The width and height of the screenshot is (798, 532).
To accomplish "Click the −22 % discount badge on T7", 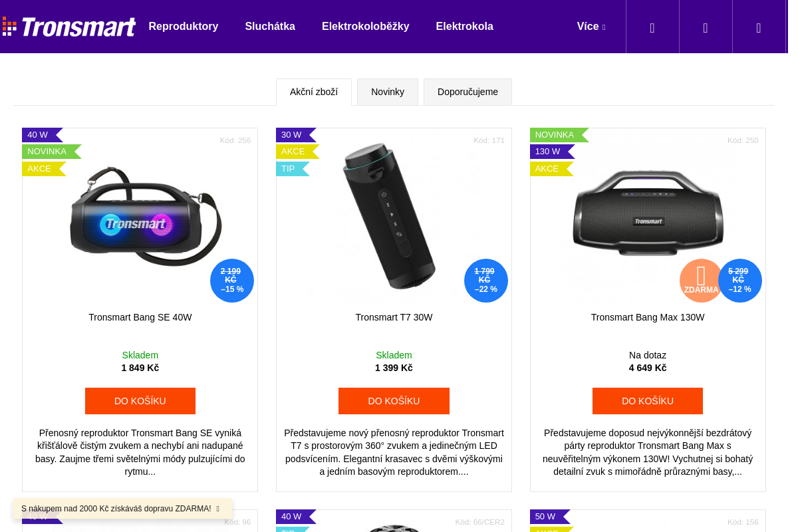I will (x=486, y=281).
